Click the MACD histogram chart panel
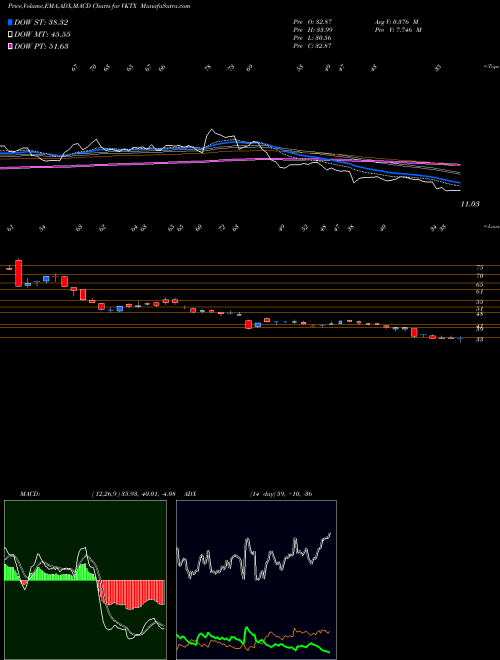The width and height of the screenshot is (500, 660). point(85,580)
